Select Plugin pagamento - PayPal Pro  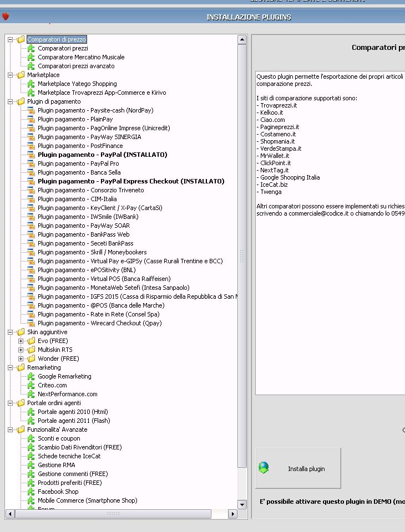pyautogui.click(x=78, y=163)
